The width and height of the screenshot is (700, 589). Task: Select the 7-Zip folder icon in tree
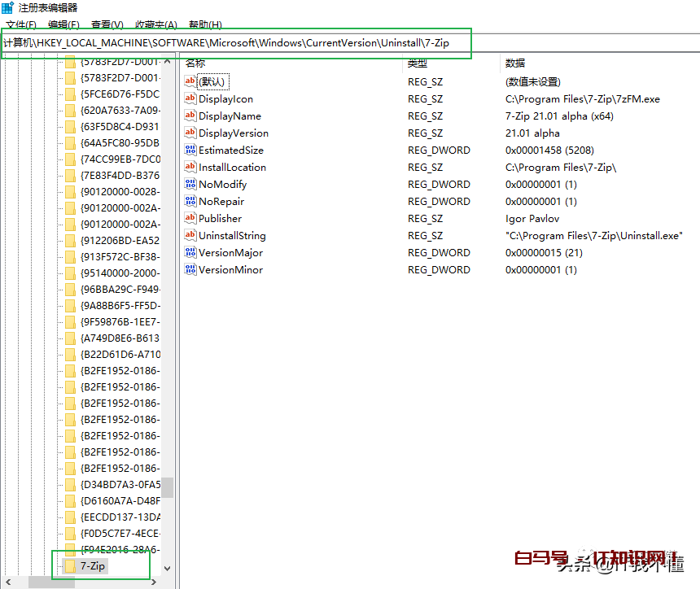[70, 565]
